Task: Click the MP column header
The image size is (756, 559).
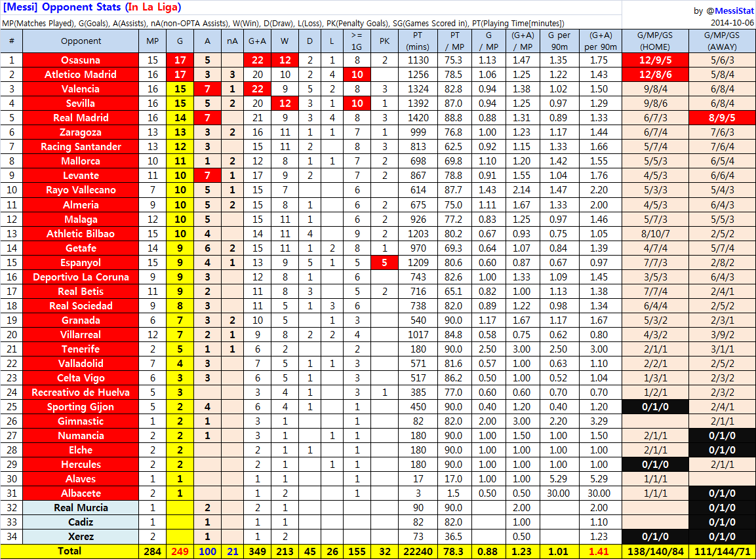Action: coord(152,41)
